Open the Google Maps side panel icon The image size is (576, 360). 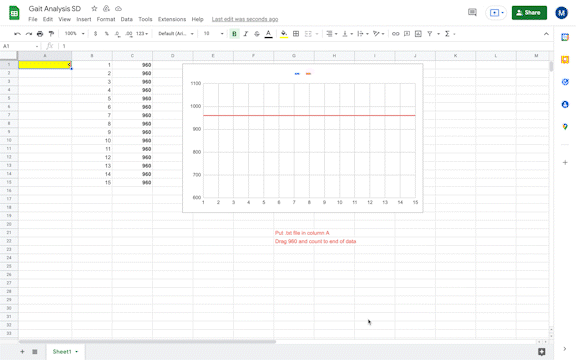click(565, 127)
